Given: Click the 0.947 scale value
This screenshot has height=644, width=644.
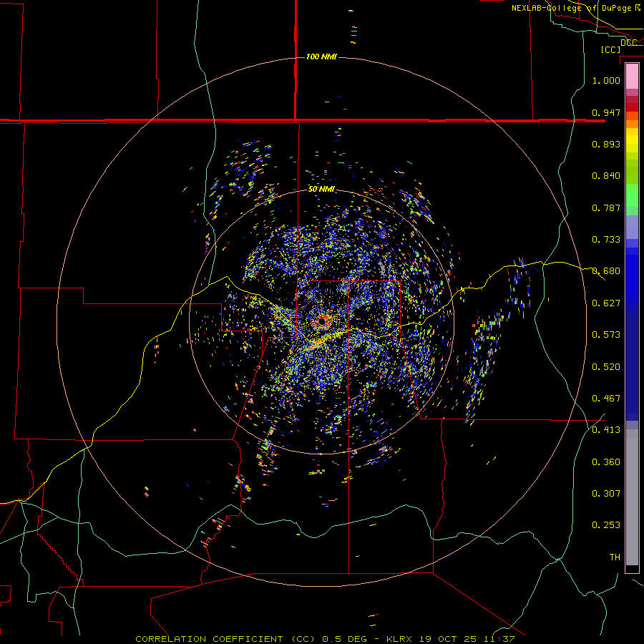Looking at the screenshot, I should coord(606,112).
